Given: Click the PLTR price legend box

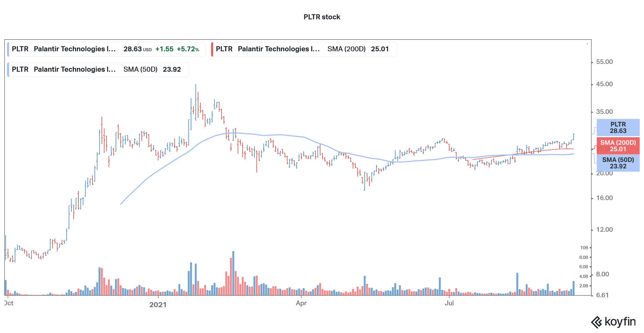Looking at the screenshot, I should click(106, 49).
